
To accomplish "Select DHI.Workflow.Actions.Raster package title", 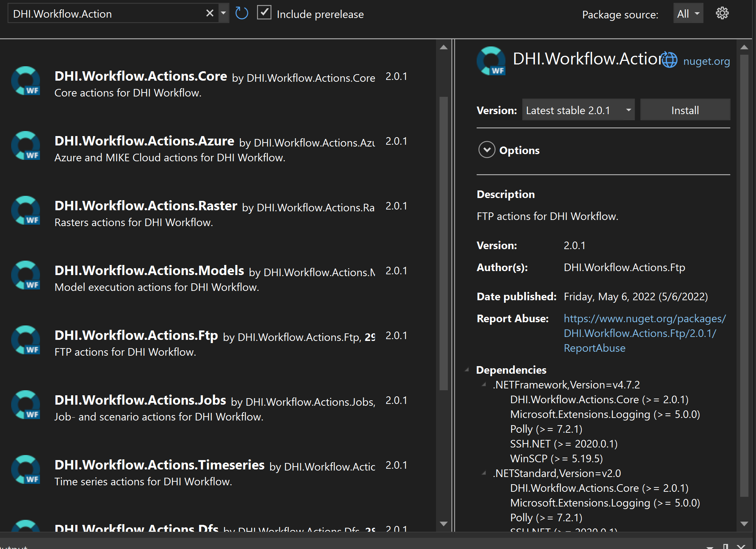I will pos(146,206).
